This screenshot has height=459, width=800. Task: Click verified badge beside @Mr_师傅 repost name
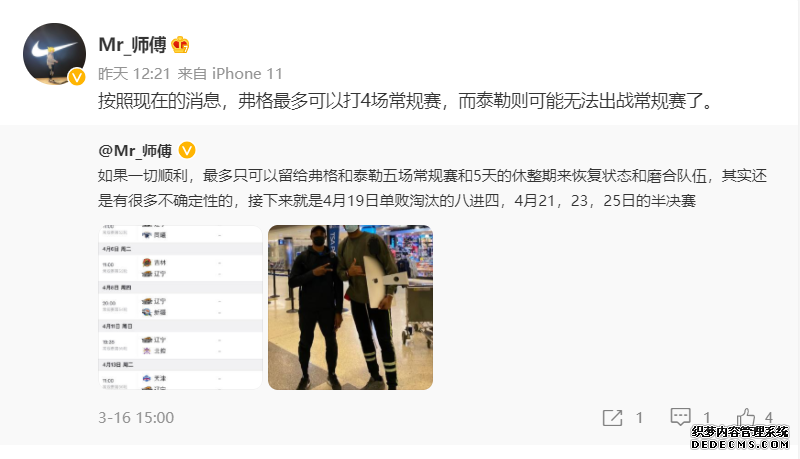coord(187,150)
